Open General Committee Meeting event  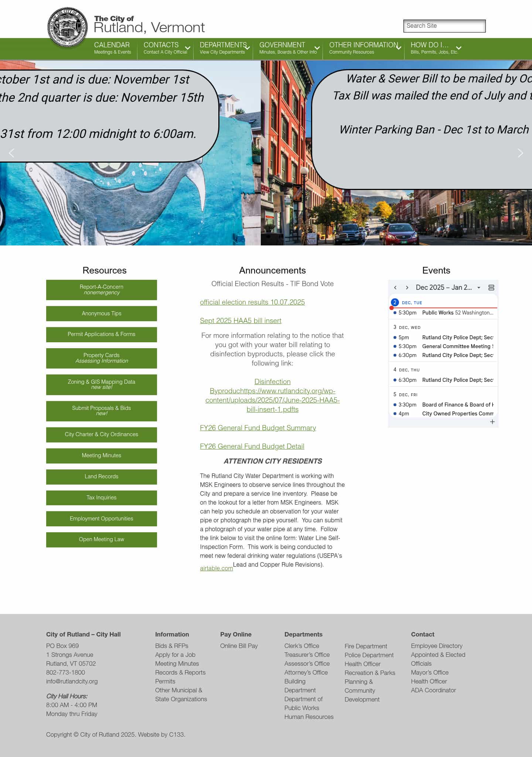pos(443,346)
